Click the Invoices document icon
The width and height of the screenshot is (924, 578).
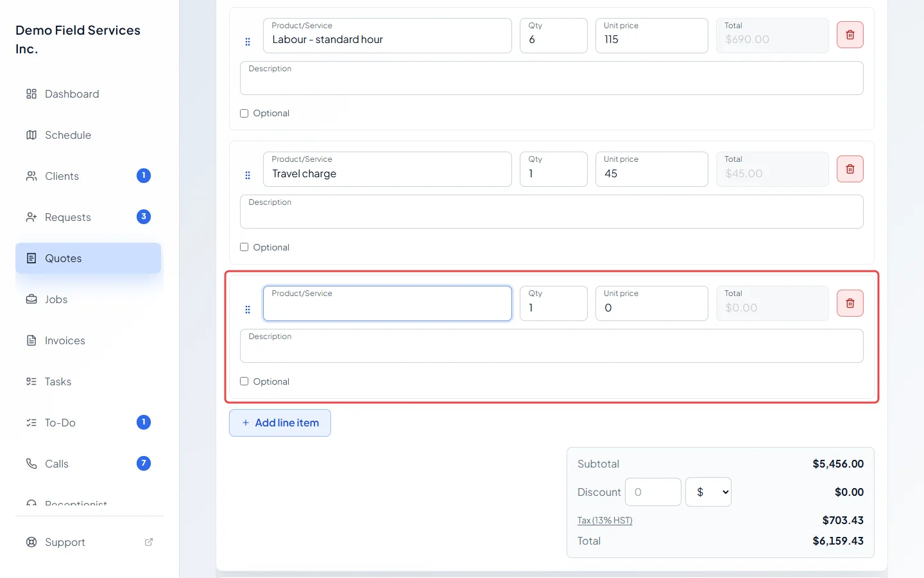click(31, 340)
